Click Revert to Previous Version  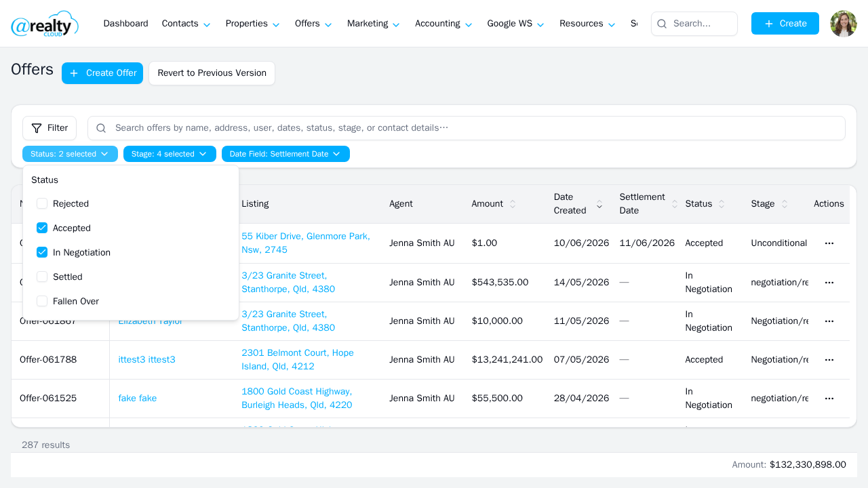(x=212, y=73)
